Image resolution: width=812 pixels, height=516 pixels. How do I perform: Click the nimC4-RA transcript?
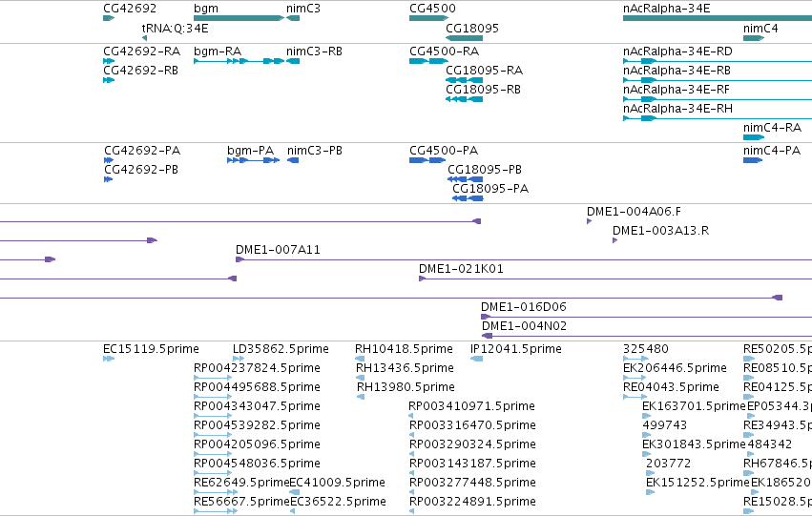tap(772, 127)
